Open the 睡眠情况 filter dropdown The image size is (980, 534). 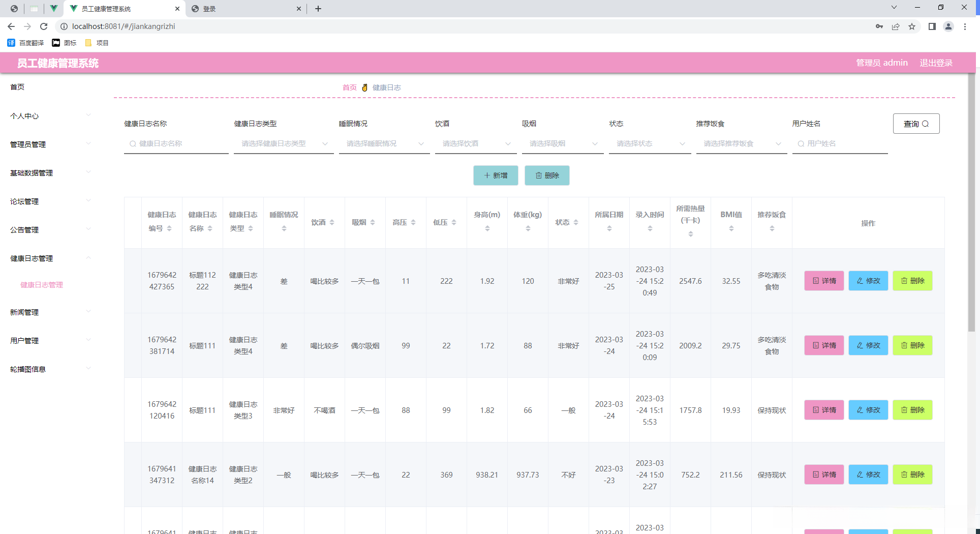coord(384,144)
